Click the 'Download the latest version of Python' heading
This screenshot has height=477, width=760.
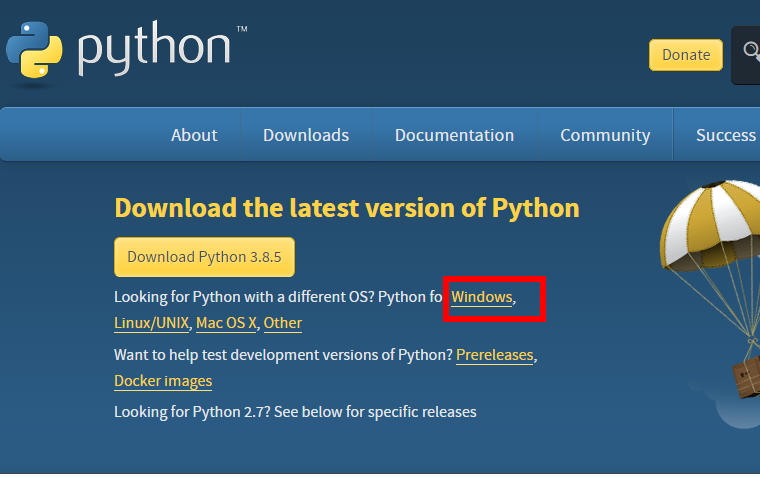pos(347,208)
